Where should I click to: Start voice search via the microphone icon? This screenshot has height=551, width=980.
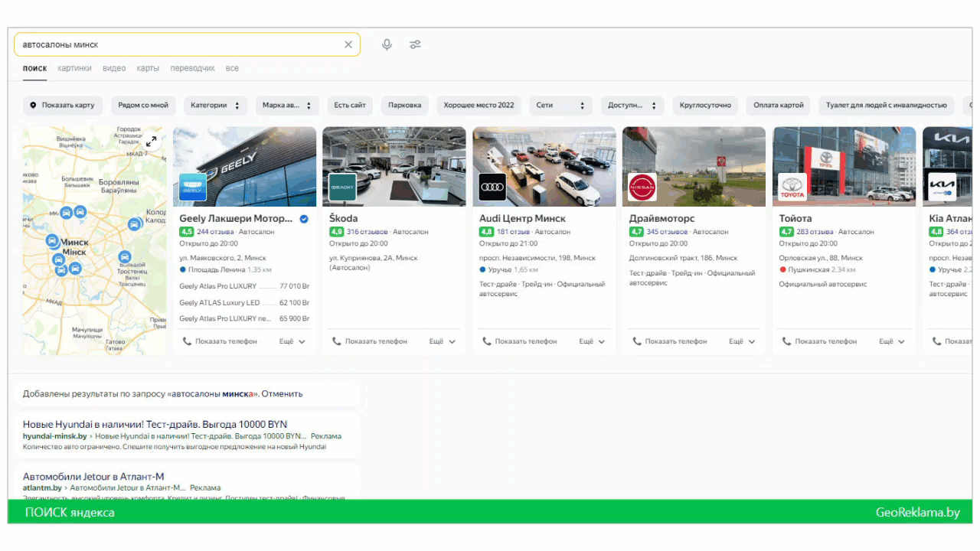click(x=387, y=44)
